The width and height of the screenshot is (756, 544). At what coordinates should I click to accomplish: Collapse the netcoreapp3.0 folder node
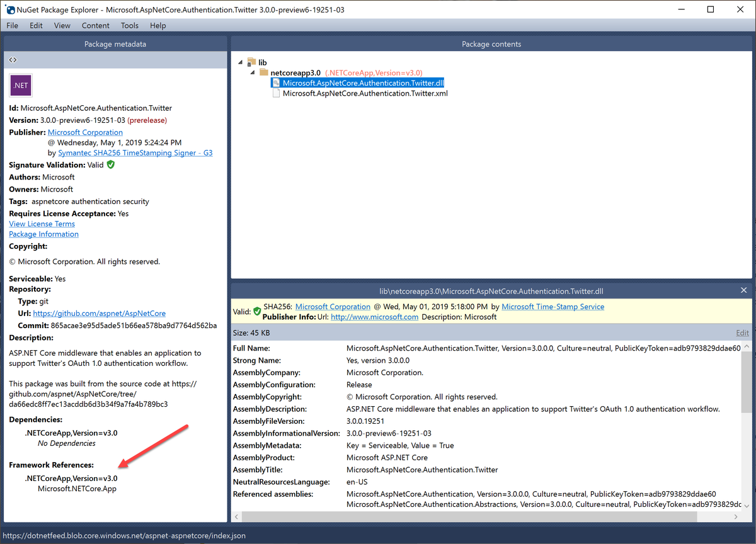pyautogui.click(x=253, y=72)
